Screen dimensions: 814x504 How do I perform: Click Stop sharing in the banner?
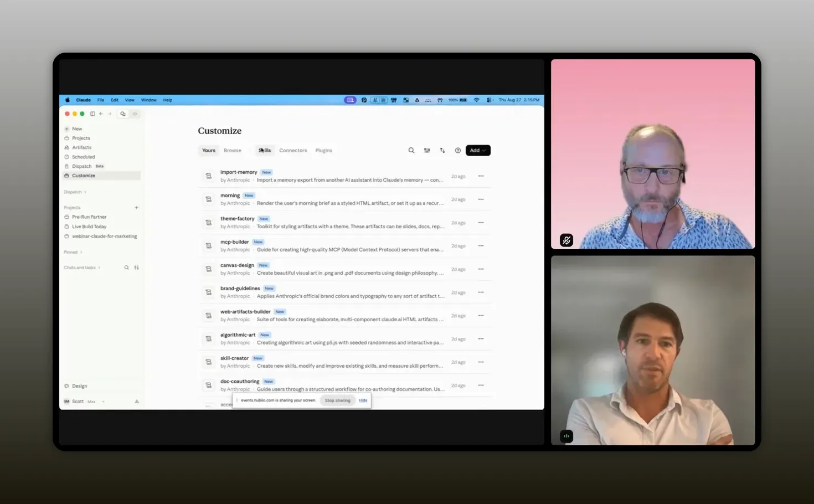pos(338,400)
